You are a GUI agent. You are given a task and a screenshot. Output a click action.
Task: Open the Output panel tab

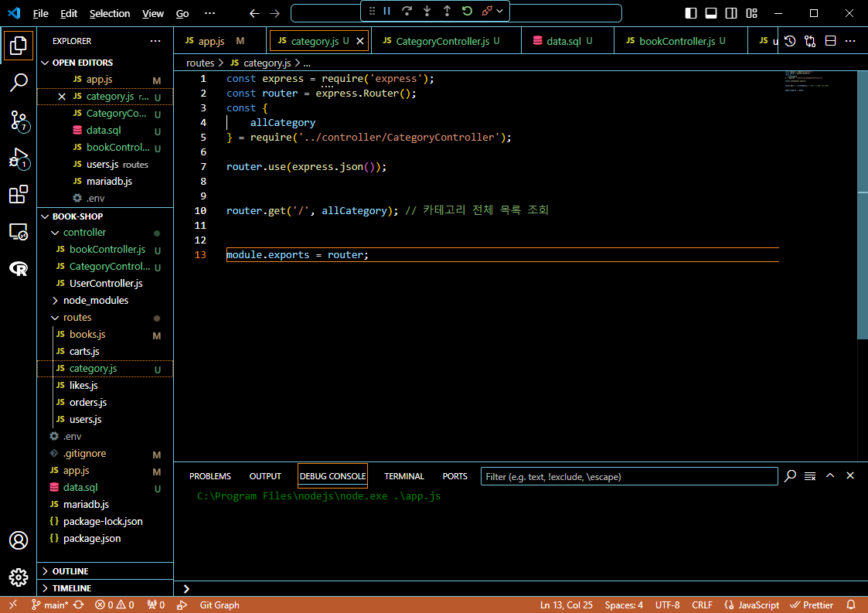pos(265,476)
